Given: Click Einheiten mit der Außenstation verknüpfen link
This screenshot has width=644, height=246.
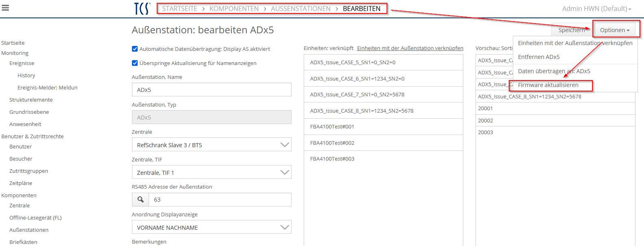Looking at the screenshot, I should point(410,48).
